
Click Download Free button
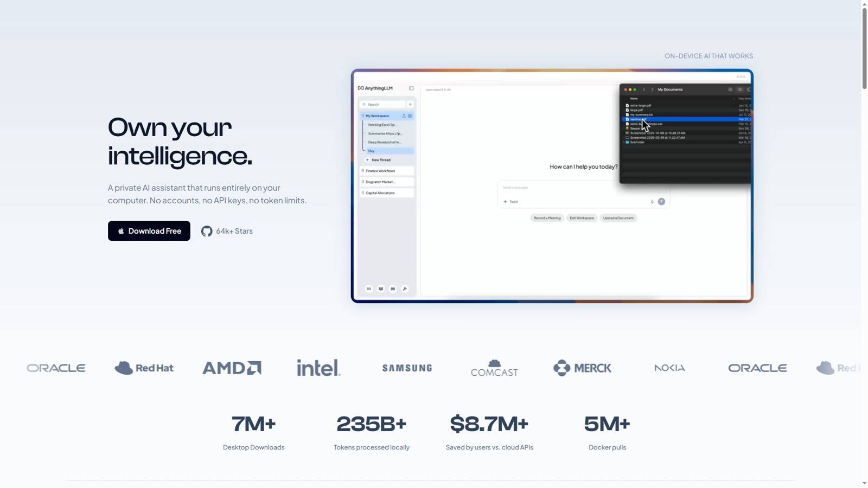pos(149,231)
